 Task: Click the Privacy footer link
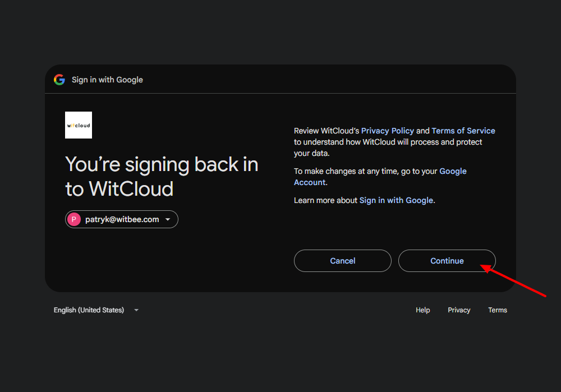point(459,310)
